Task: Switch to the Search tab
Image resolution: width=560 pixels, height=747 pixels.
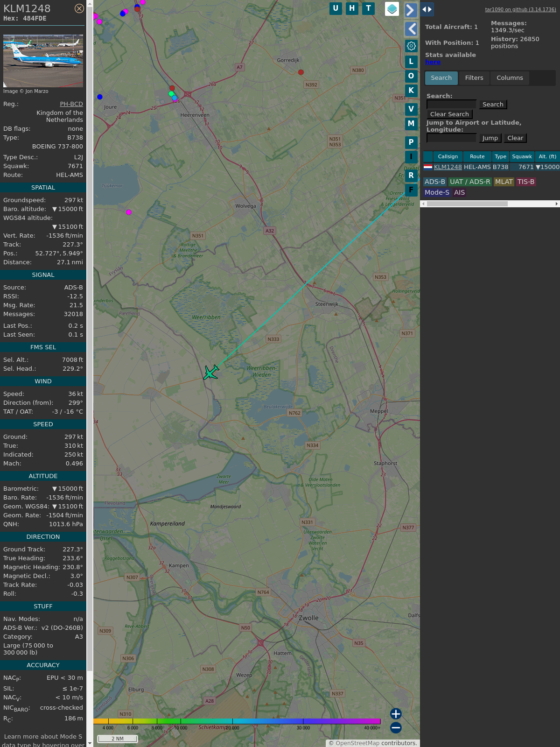Action: [x=441, y=78]
